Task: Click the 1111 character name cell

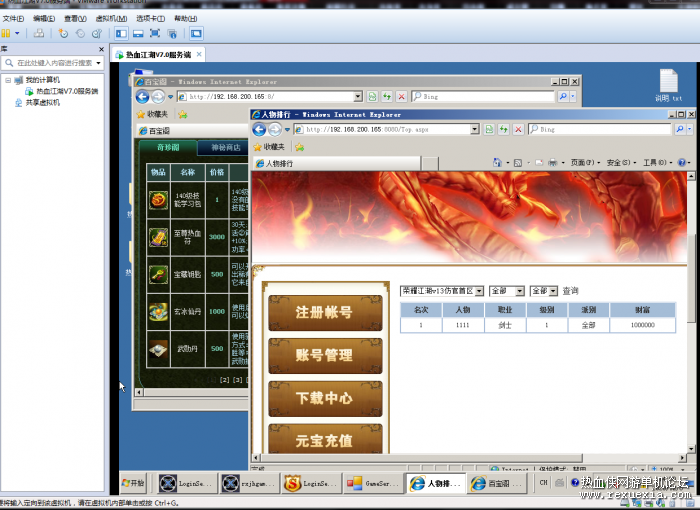Action: [462, 326]
